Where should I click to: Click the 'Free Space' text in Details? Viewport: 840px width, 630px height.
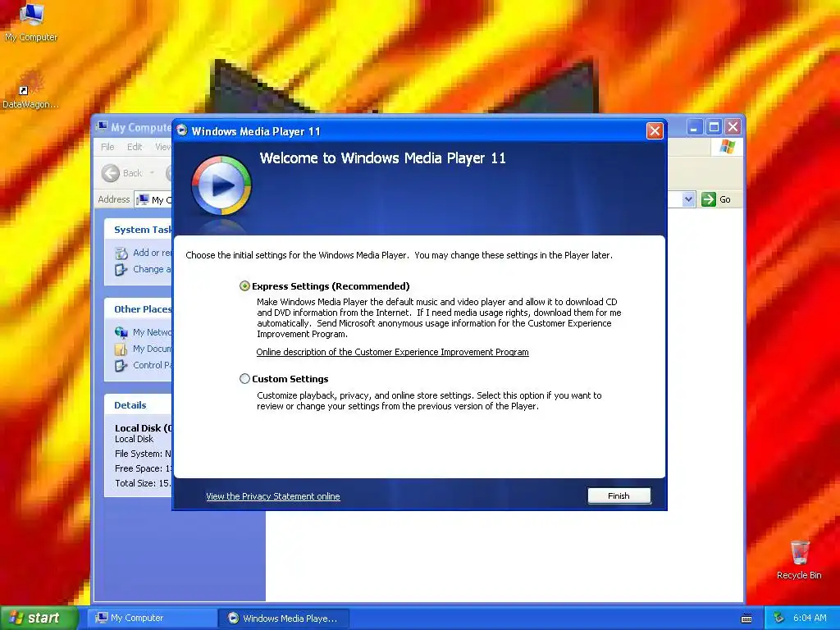[x=143, y=468]
